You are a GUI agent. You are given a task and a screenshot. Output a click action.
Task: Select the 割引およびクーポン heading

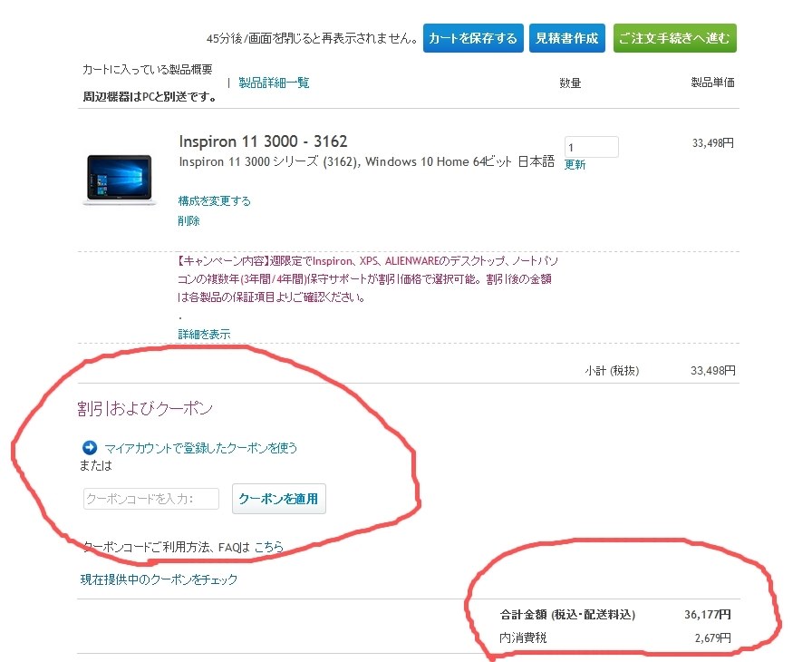click(145, 409)
